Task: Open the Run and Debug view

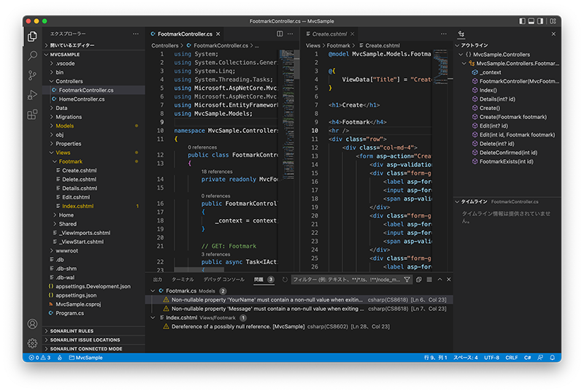Action: pos(32,95)
